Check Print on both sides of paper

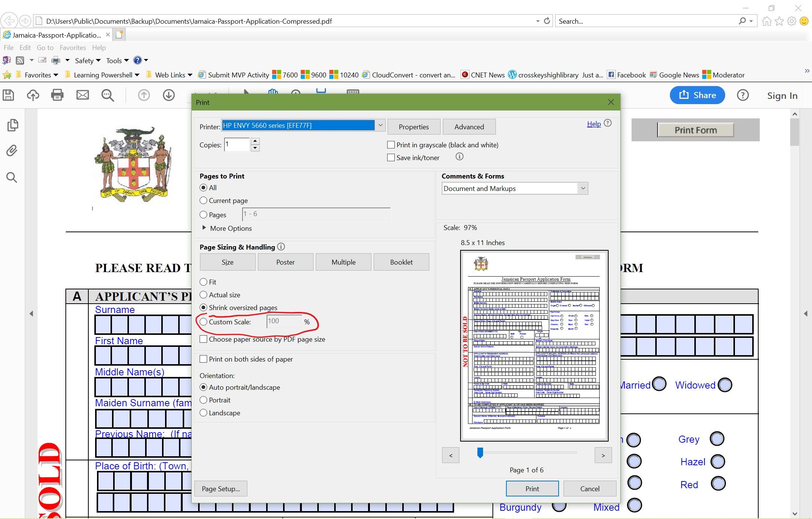[x=203, y=359]
